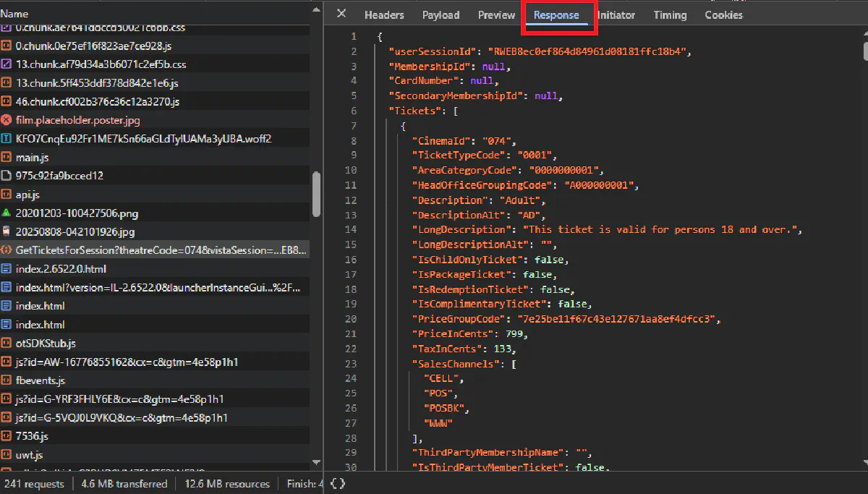Click the request list vertical scrollbar thumb
This screenshot has width=868, height=494.
tap(316, 194)
